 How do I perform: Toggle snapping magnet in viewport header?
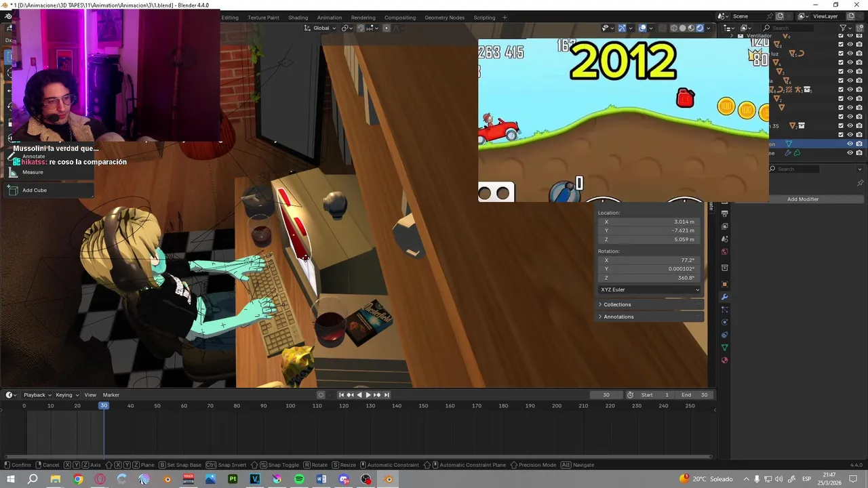click(360, 28)
